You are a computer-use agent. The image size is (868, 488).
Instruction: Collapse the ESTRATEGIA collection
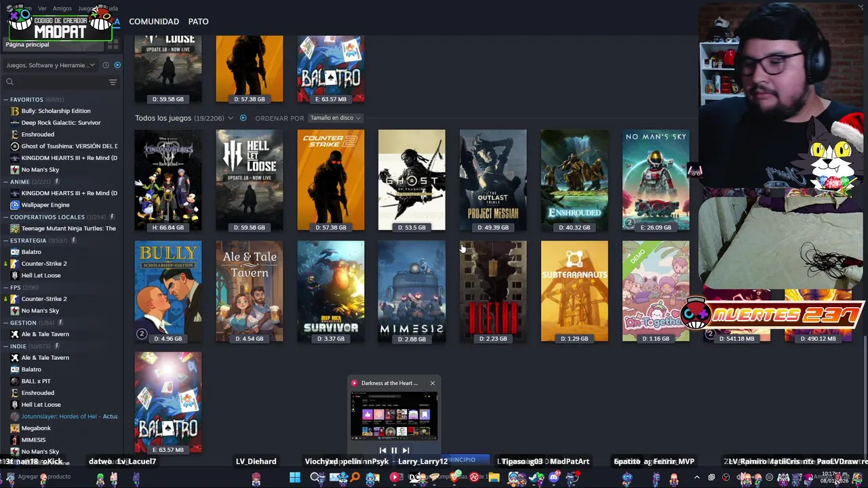(x=5, y=241)
